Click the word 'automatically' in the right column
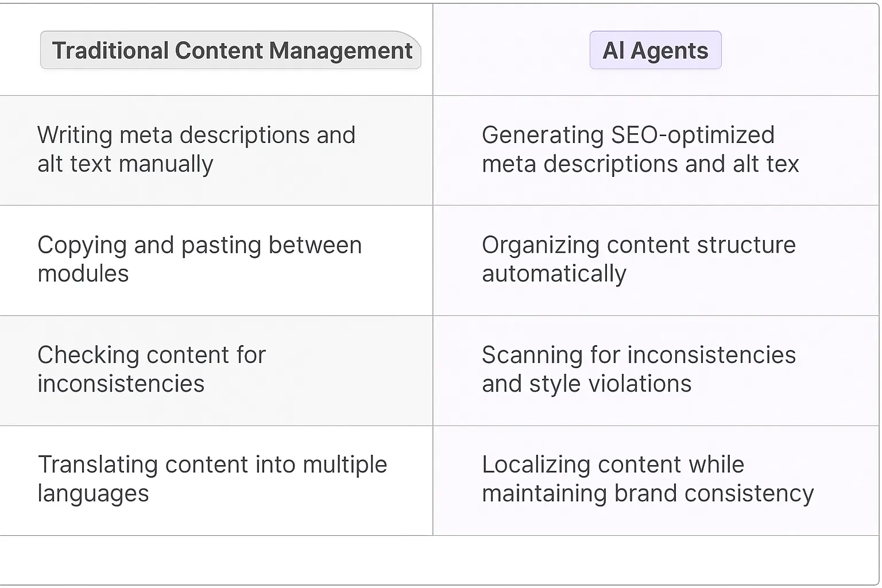This screenshot has width=882, height=588. (x=554, y=274)
